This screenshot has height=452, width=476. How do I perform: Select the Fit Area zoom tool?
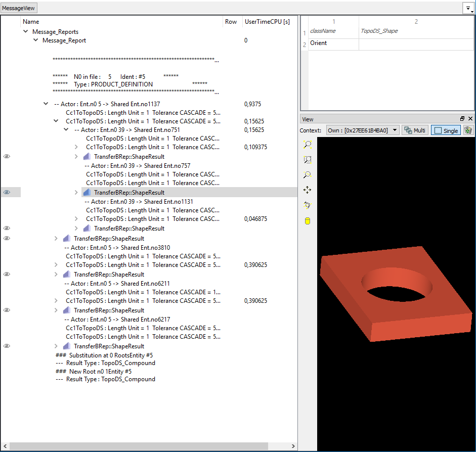[x=307, y=160]
